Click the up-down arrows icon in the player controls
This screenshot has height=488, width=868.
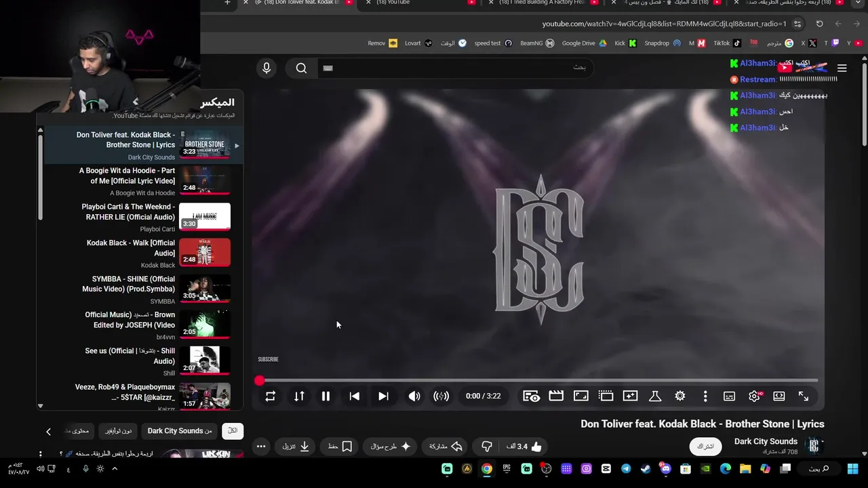[299, 396]
